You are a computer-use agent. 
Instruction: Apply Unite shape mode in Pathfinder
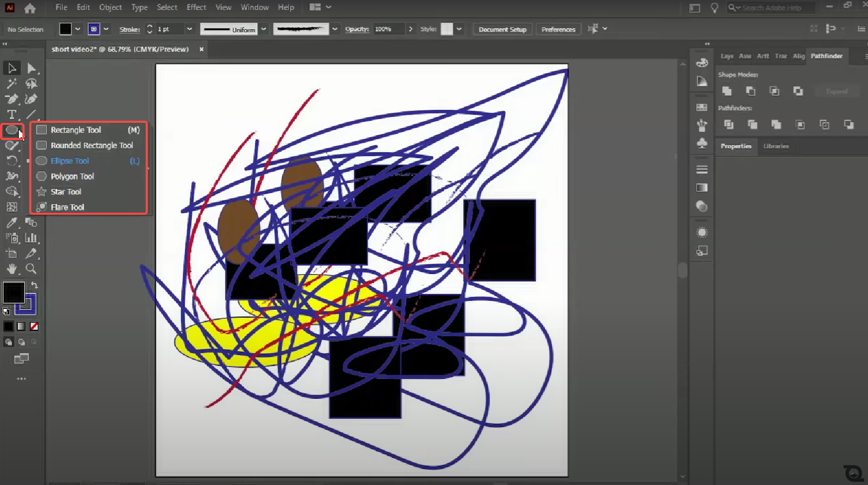tap(727, 91)
